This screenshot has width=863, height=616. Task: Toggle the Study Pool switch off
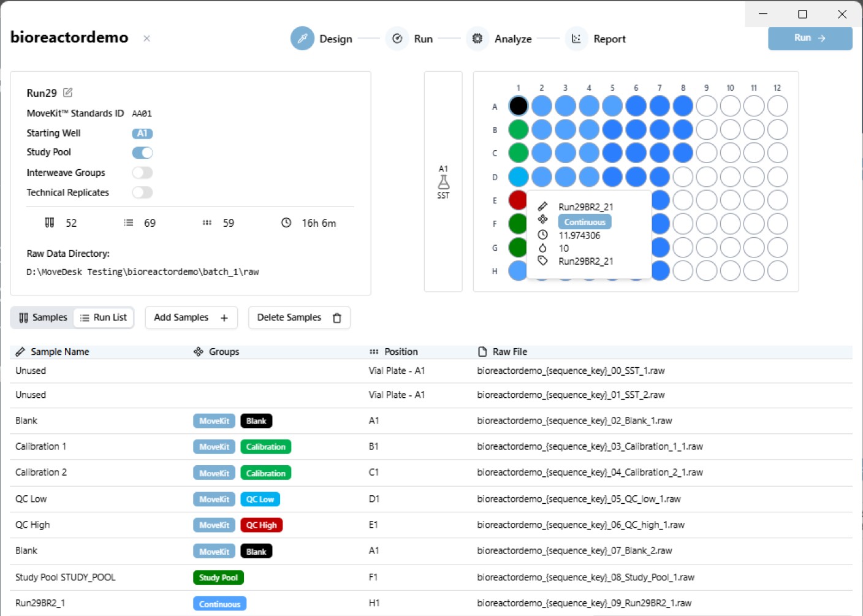point(142,153)
